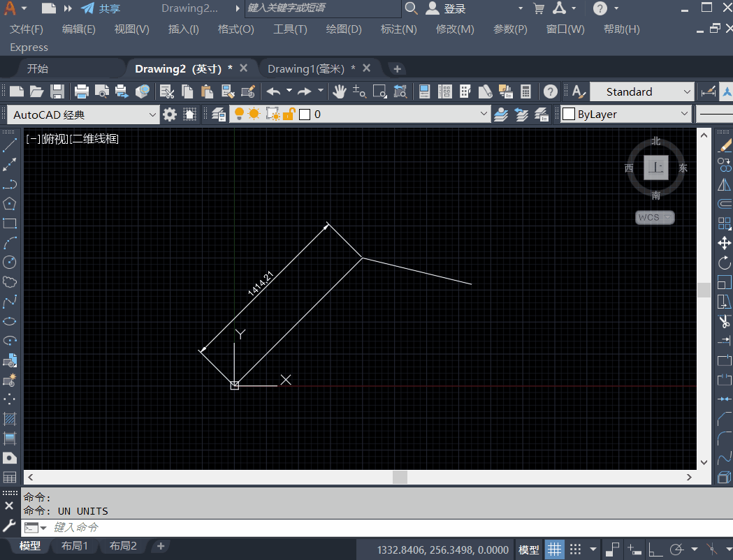Screen dimensions: 733x560
Task: Click the Workspace settings gear icon
Action: [170, 115]
